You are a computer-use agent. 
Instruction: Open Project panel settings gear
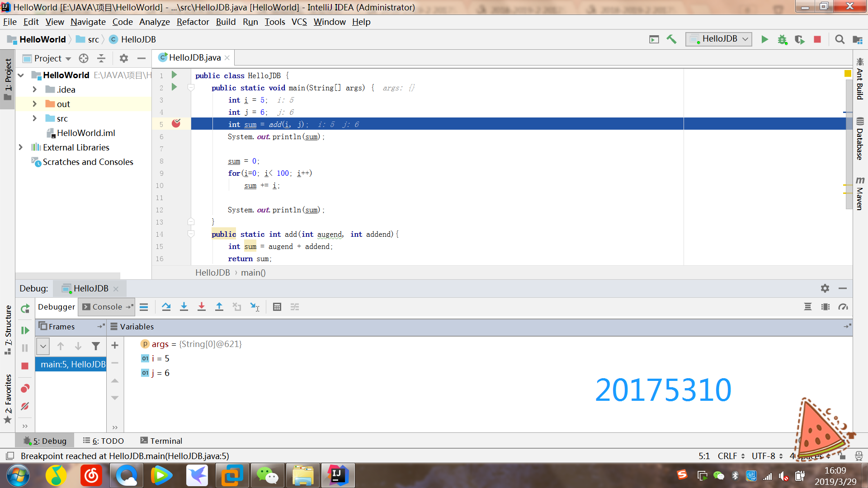(124, 58)
